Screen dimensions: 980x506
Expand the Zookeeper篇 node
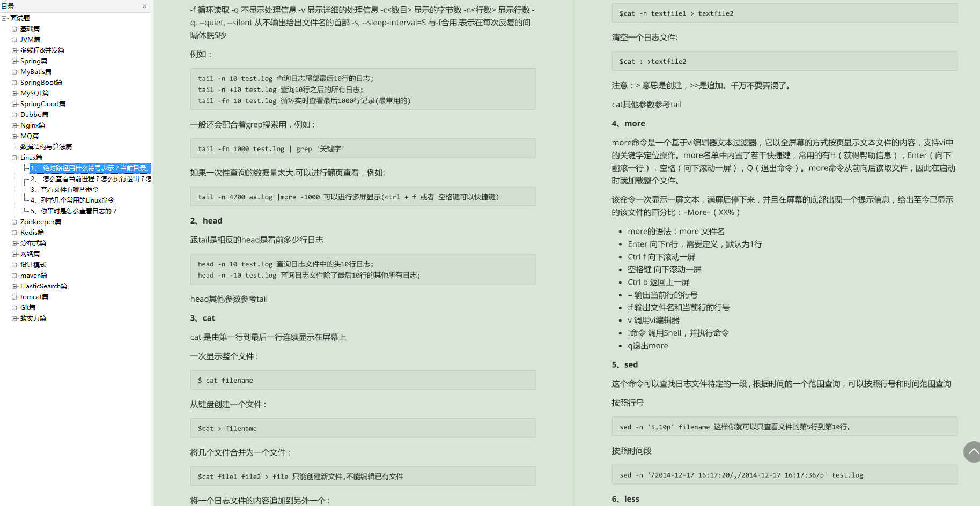[14, 221]
